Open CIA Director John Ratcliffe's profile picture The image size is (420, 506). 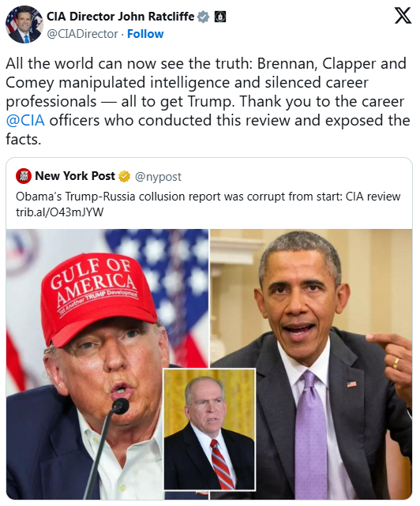click(x=24, y=24)
